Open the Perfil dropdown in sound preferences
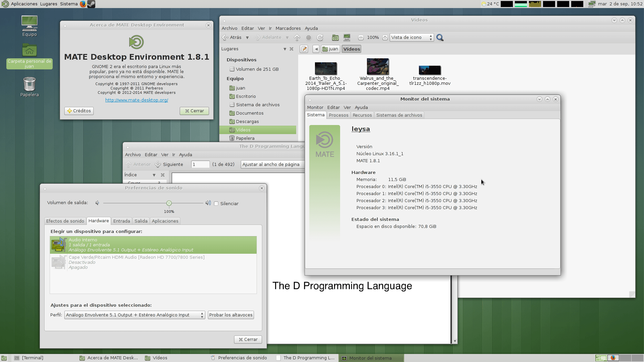This screenshot has width=644, height=362. pos(134,315)
